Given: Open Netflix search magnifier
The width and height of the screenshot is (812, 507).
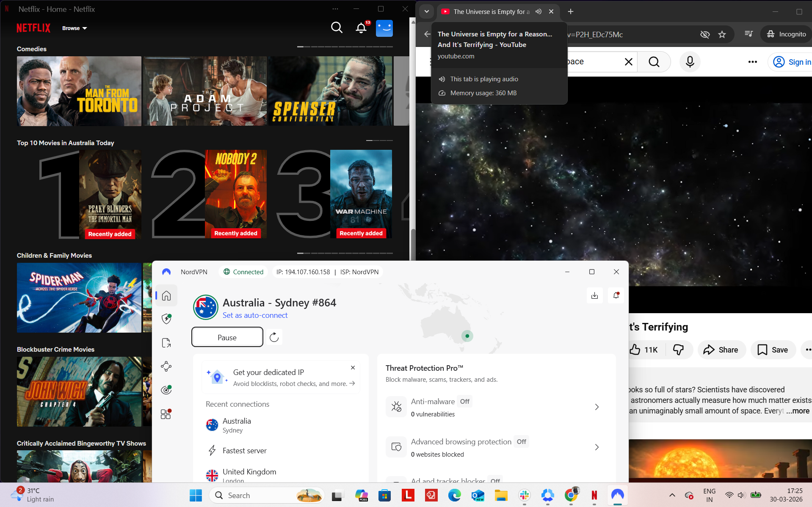Looking at the screenshot, I should click(x=337, y=28).
